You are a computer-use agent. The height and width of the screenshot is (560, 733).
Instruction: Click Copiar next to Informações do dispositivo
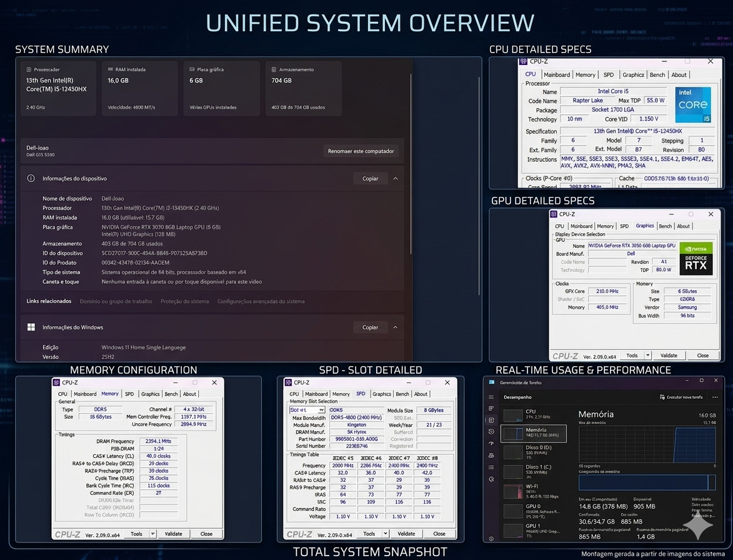click(370, 179)
